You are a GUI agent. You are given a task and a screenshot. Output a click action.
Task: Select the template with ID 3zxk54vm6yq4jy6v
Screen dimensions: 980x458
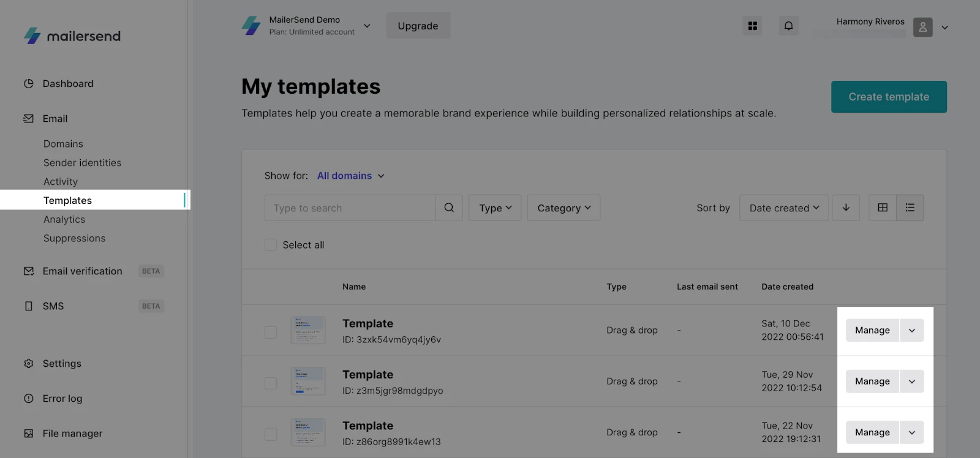(x=271, y=332)
